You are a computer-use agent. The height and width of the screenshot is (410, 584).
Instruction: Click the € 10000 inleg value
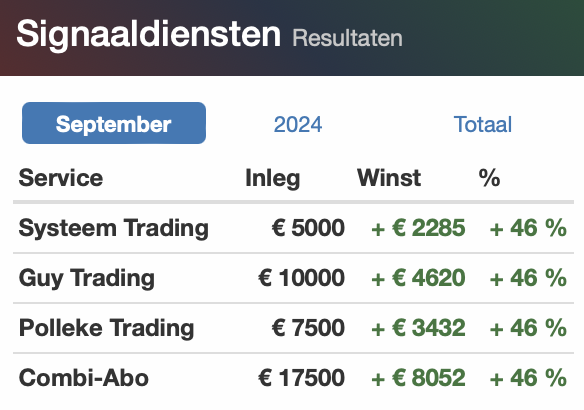301,278
